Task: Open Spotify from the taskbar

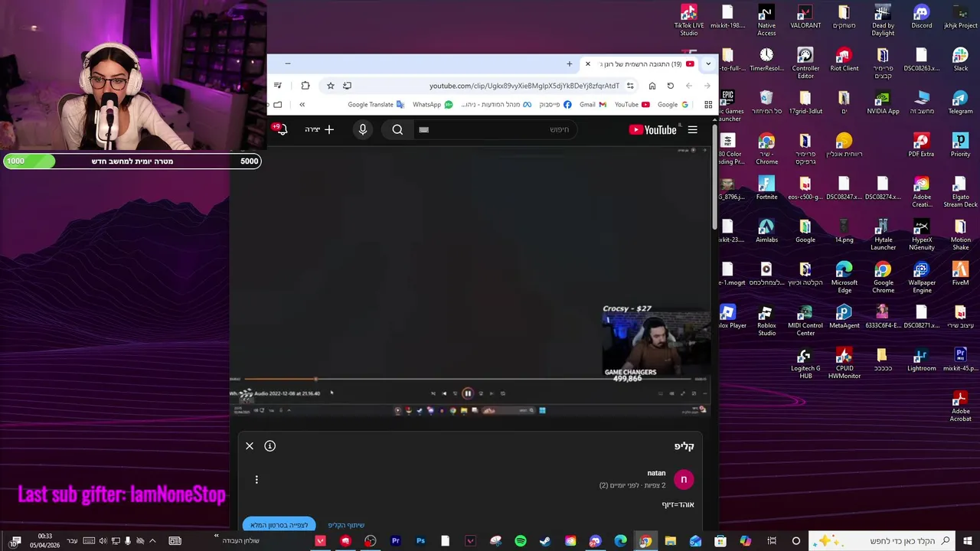Action: [521, 541]
